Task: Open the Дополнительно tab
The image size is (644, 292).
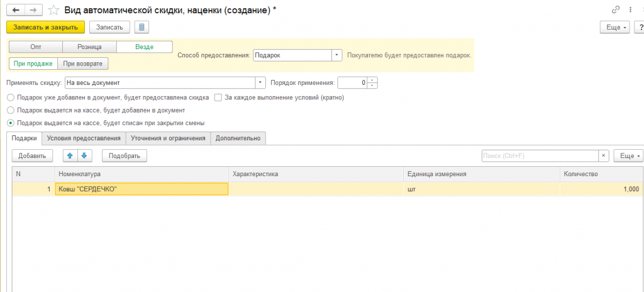Action: tap(238, 138)
